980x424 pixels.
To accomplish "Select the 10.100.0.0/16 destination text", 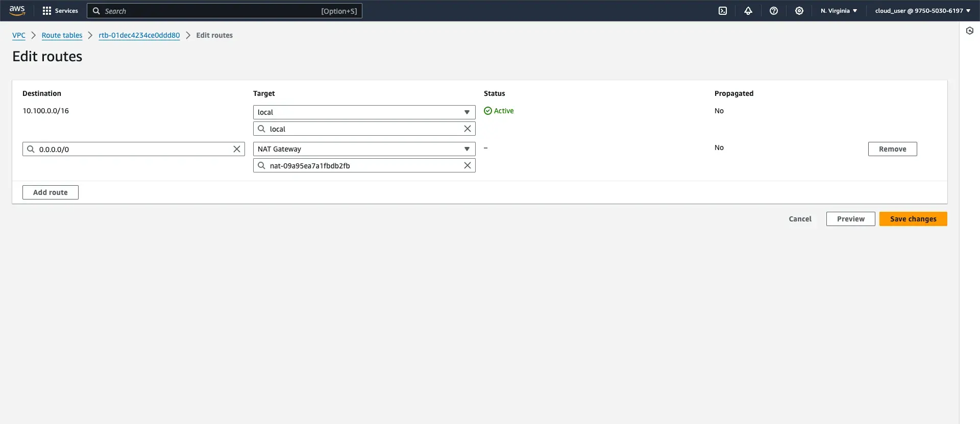I will [x=45, y=111].
